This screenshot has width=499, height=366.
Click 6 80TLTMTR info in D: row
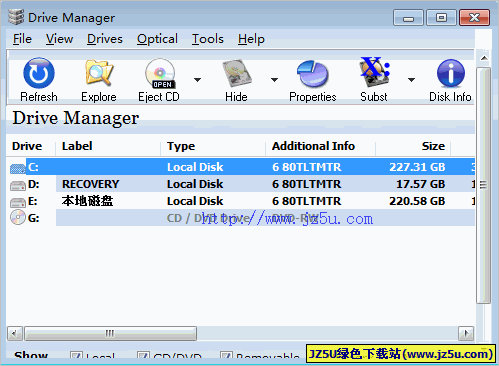tap(307, 184)
